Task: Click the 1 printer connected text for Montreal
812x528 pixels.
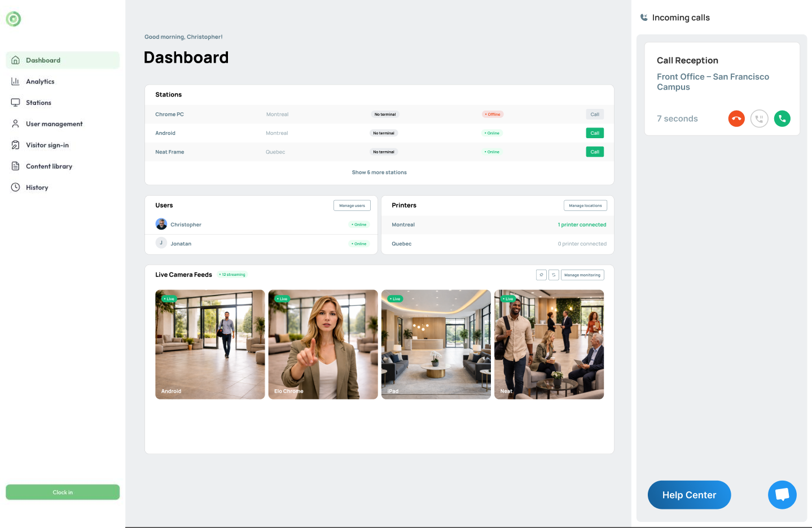Action: click(x=582, y=225)
